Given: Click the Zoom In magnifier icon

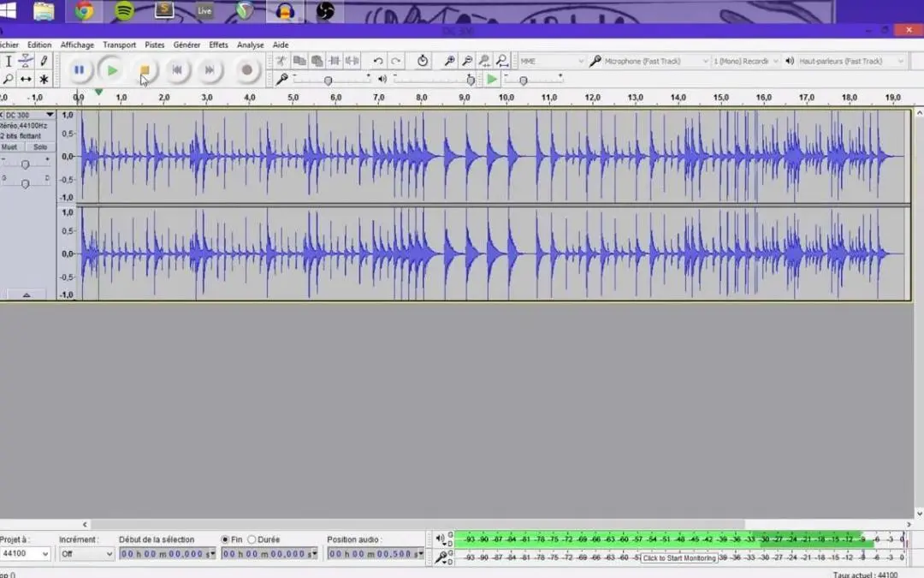Looking at the screenshot, I should click(x=449, y=61).
